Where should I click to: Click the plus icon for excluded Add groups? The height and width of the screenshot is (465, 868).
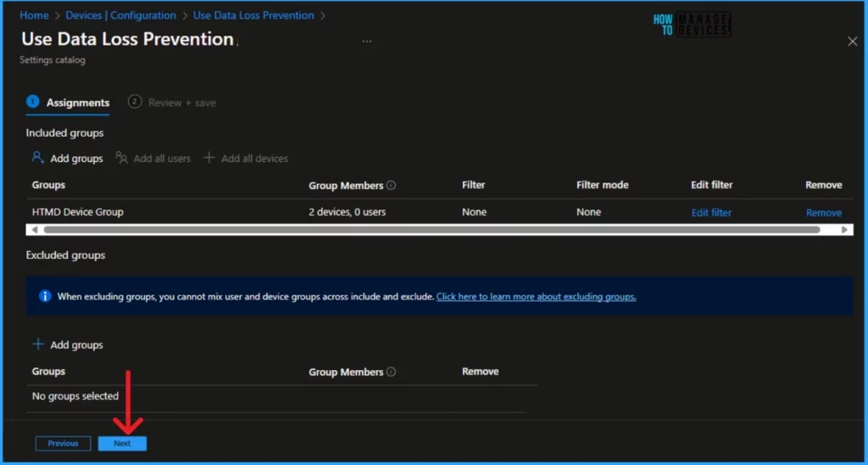tap(38, 345)
